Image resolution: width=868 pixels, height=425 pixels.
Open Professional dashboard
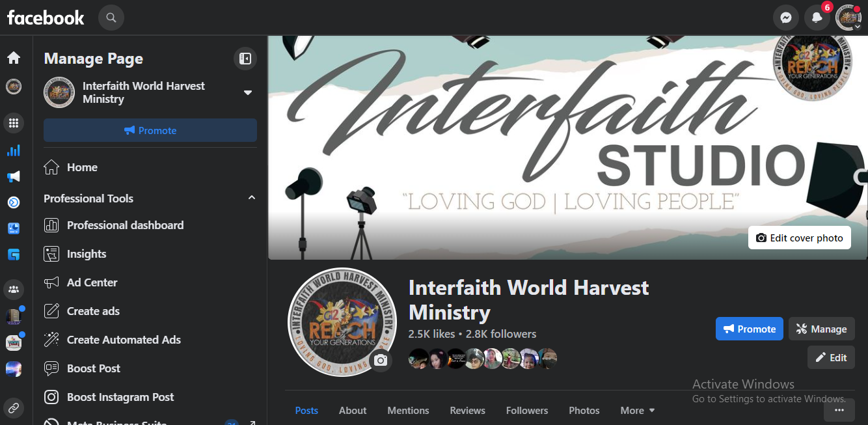click(x=150, y=225)
